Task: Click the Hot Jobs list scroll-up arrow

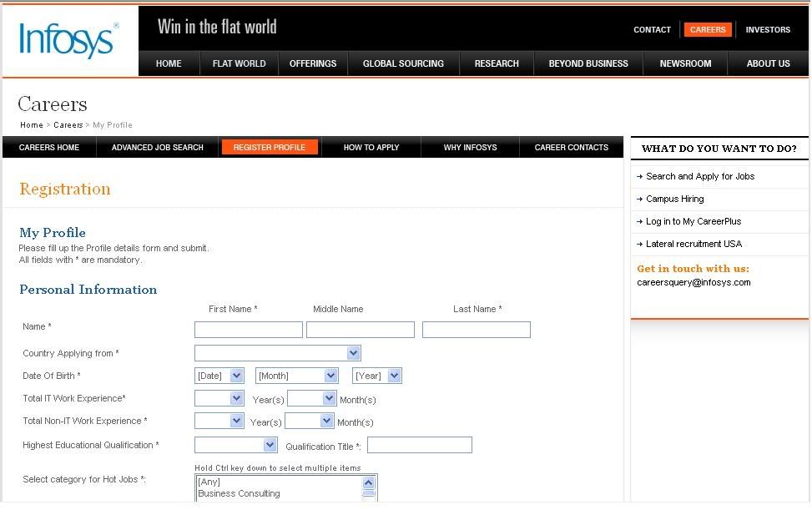Action: point(368,482)
